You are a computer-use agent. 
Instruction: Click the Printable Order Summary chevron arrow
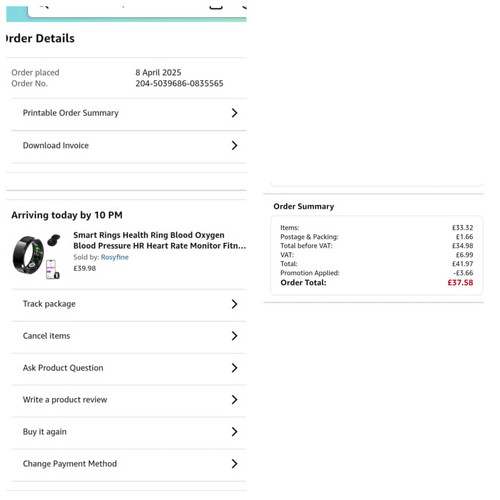(x=234, y=113)
